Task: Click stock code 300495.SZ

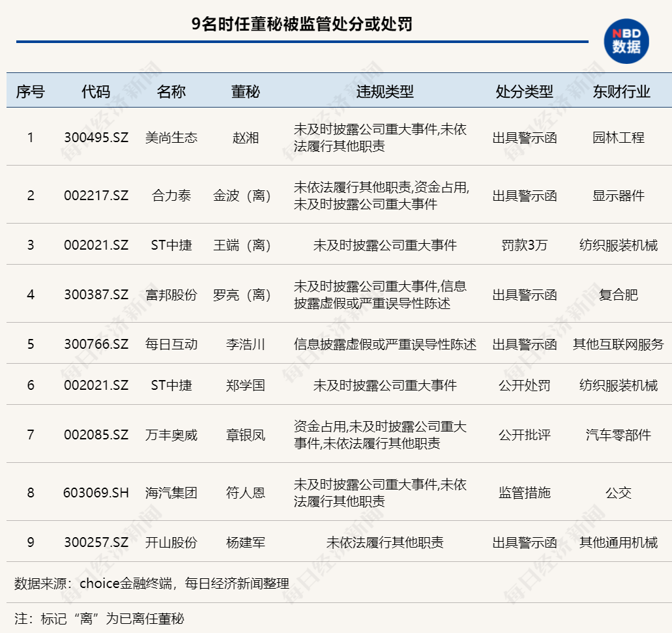Action: (x=96, y=138)
